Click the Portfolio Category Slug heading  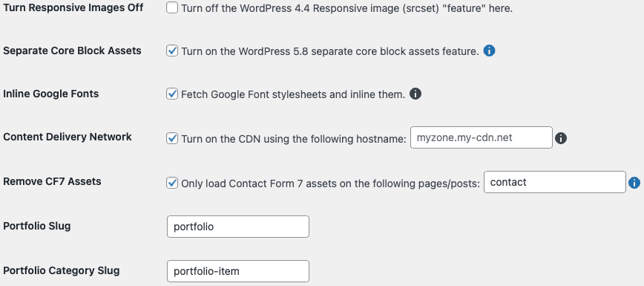coord(61,271)
